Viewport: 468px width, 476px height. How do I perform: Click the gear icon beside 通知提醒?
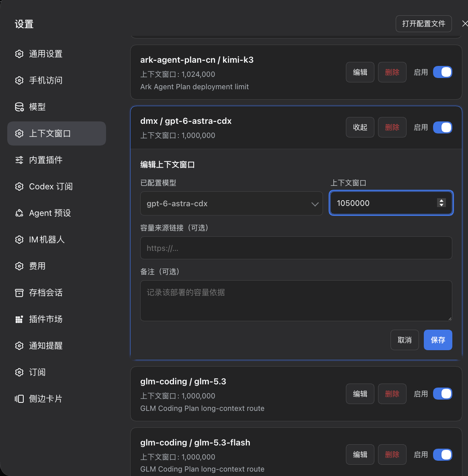pyautogui.click(x=19, y=346)
